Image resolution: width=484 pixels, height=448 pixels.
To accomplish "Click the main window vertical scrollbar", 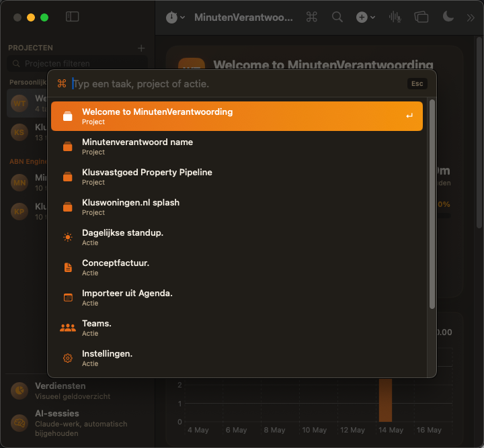I will 479,132.
